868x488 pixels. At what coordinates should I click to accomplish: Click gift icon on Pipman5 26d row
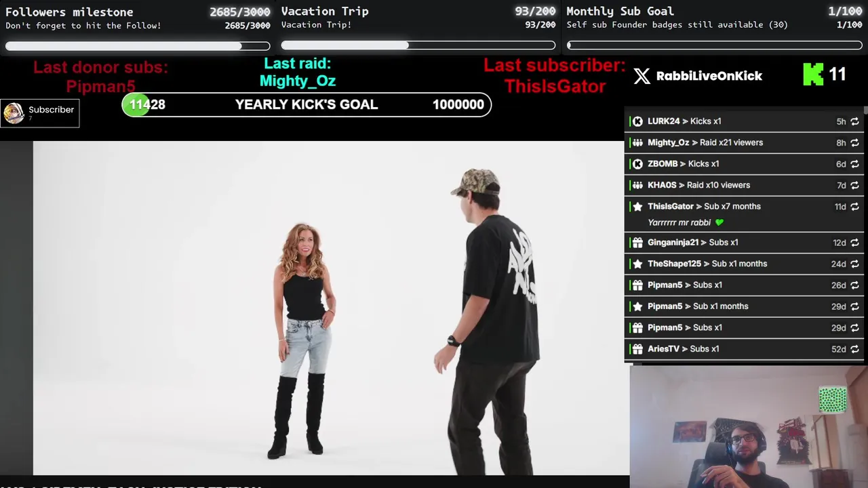click(x=637, y=285)
